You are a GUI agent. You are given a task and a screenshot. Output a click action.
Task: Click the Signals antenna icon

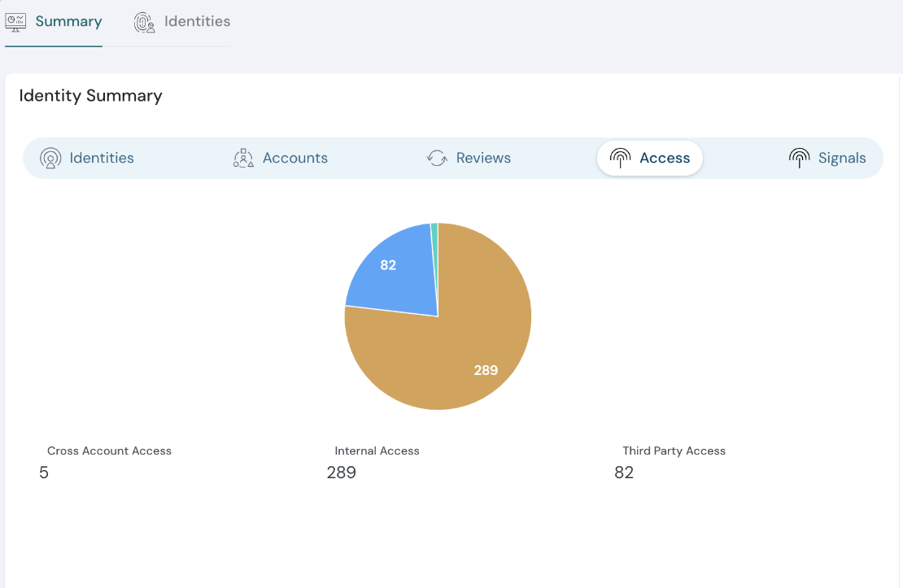[x=799, y=158]
